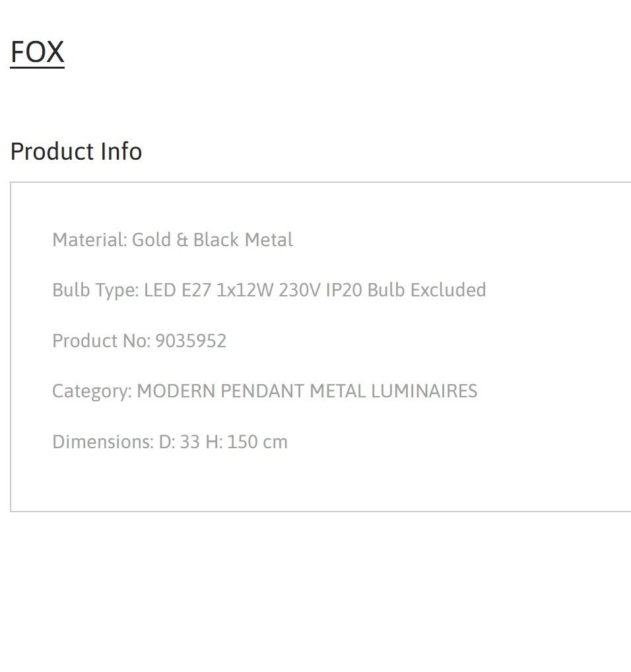Click METAL LUMINAIRES category text
The width and height of the screenshot is (631, 672).
click(x=393, y=391)
